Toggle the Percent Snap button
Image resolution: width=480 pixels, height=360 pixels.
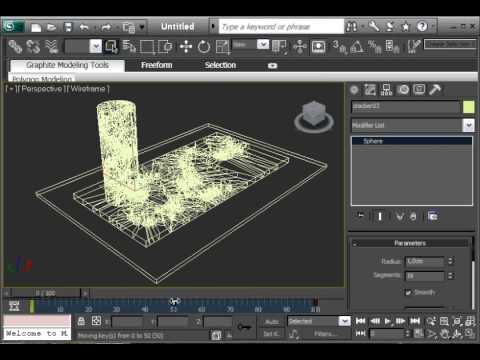pyautogui.click(x=374, y=47)
